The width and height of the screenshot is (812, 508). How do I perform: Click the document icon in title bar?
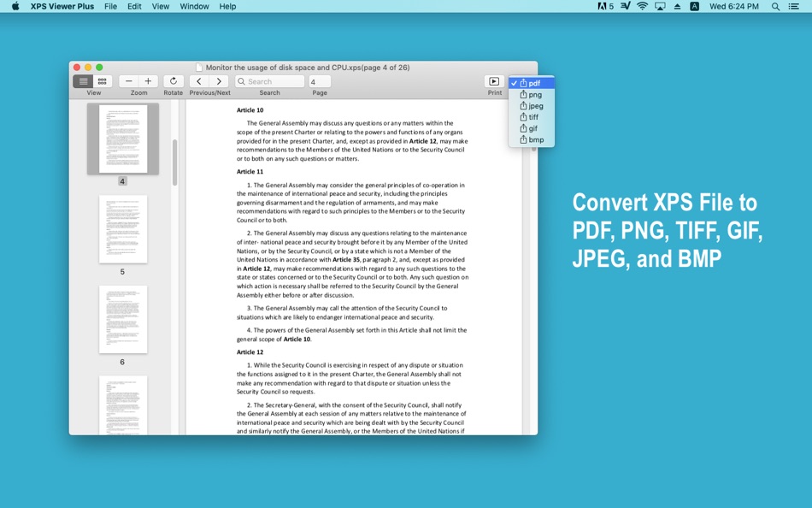(199, 68)
